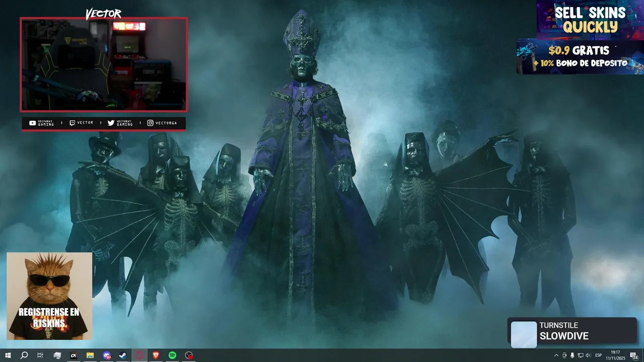644x362 pixels.
Task: Open clock showing 19:17 11/11/2025
Action: tap(615, 355)
